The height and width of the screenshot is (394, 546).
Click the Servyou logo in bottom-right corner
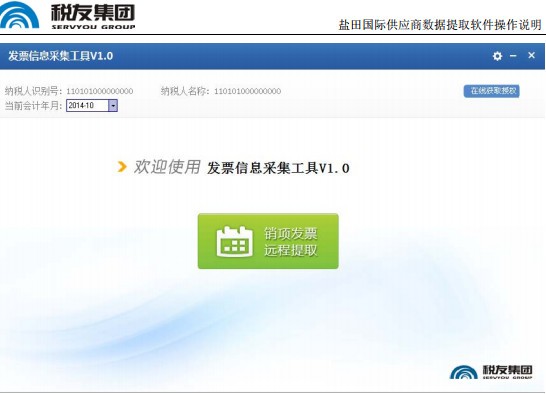coord(491,372)
